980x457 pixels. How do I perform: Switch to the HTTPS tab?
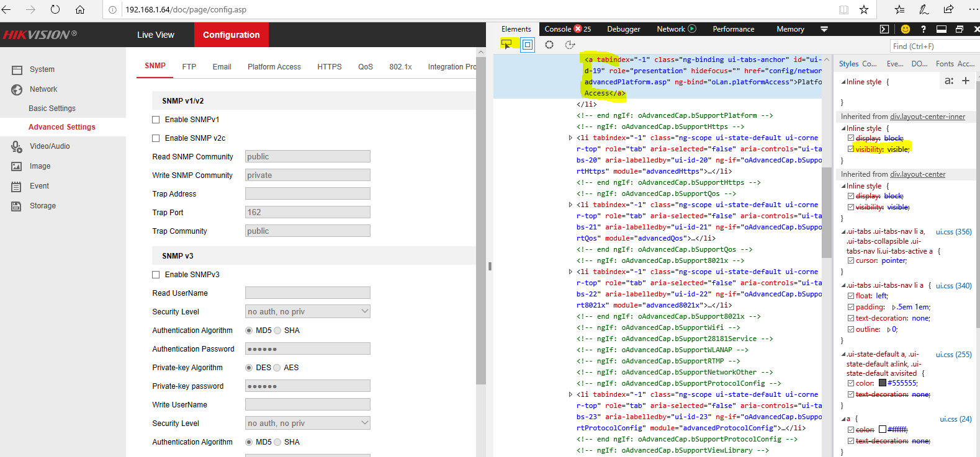pos(329,67)
